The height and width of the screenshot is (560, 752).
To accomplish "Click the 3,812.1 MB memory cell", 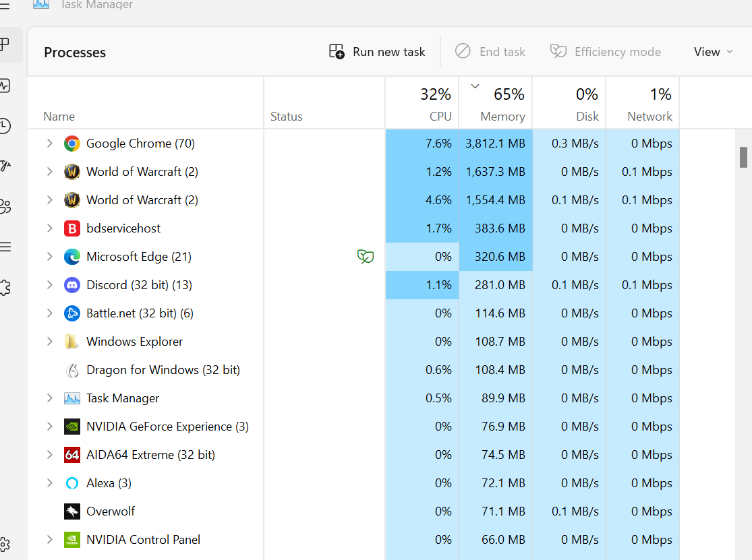I will point(496,144).
